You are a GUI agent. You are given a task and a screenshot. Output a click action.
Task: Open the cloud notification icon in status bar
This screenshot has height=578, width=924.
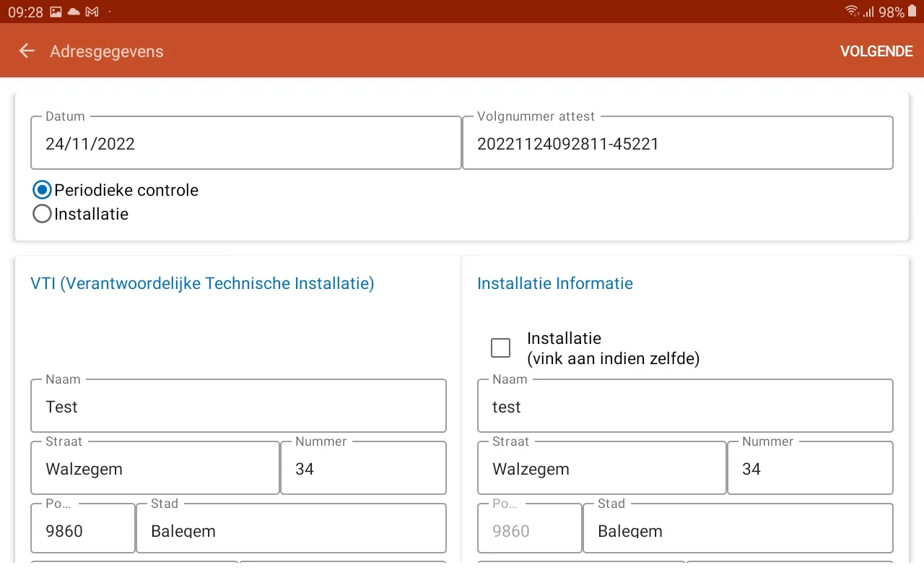[x=73, y=12]
